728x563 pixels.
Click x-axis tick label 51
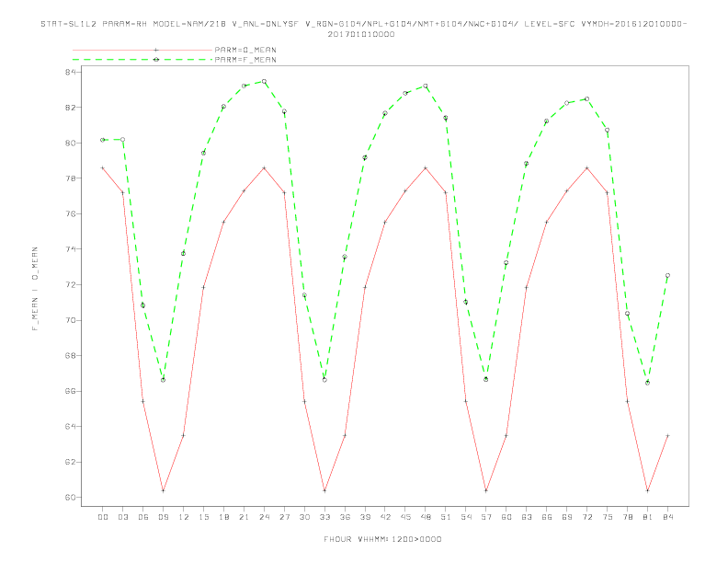pos(446,517)
